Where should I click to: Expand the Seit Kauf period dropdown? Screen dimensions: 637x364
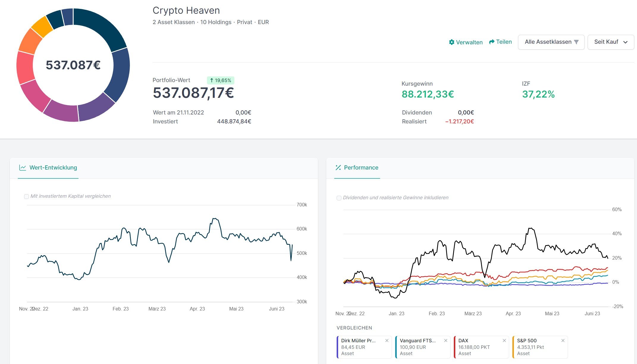click(611, 42)
